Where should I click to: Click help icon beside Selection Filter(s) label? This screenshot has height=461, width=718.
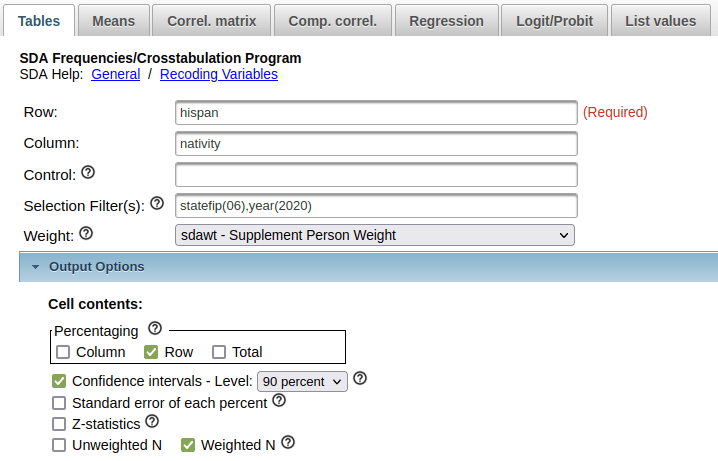[157, 204]
